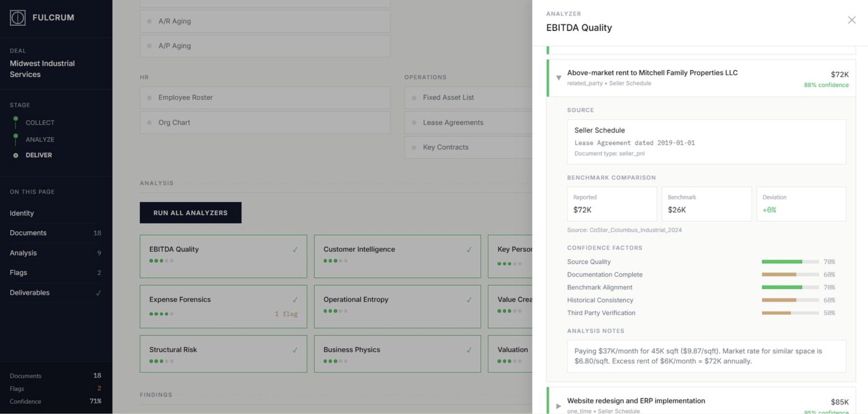Jump to Analysis section in sidebar
The height and width of the screenshot is (414, 868).
55,253
